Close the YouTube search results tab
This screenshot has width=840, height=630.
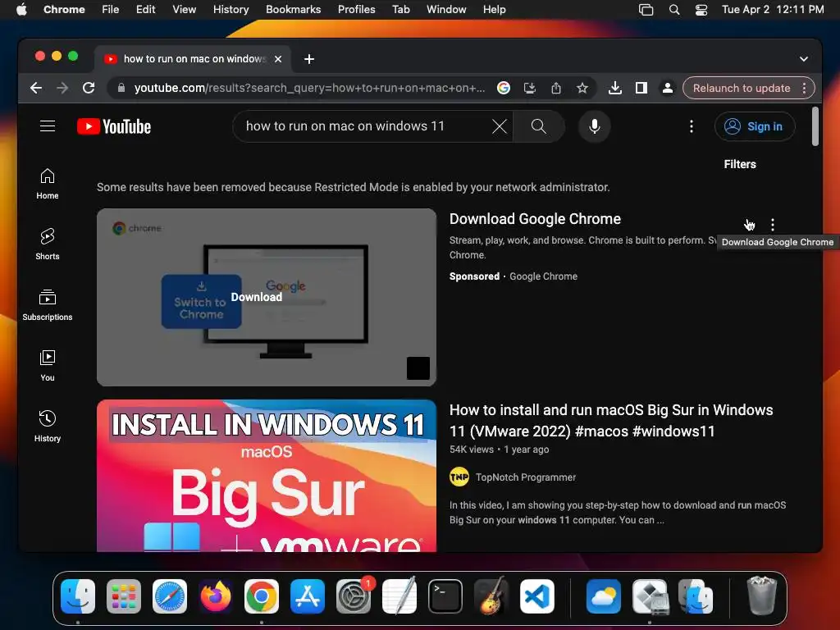278,59
